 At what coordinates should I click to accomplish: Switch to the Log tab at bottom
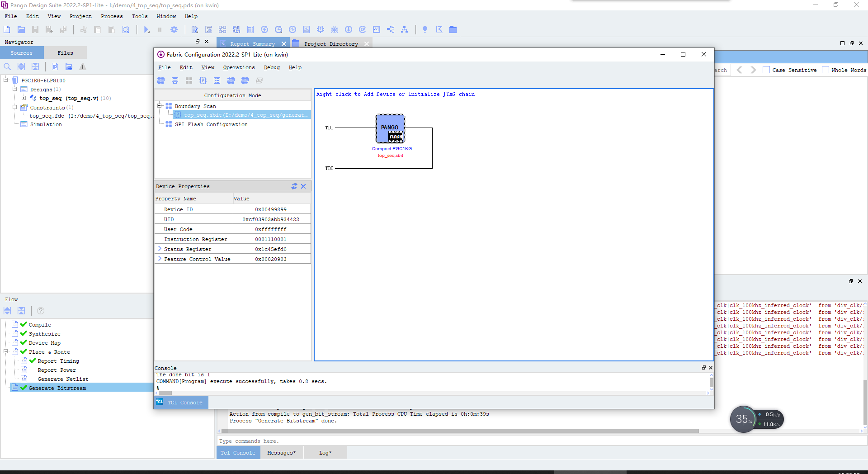tap(325, 453)
